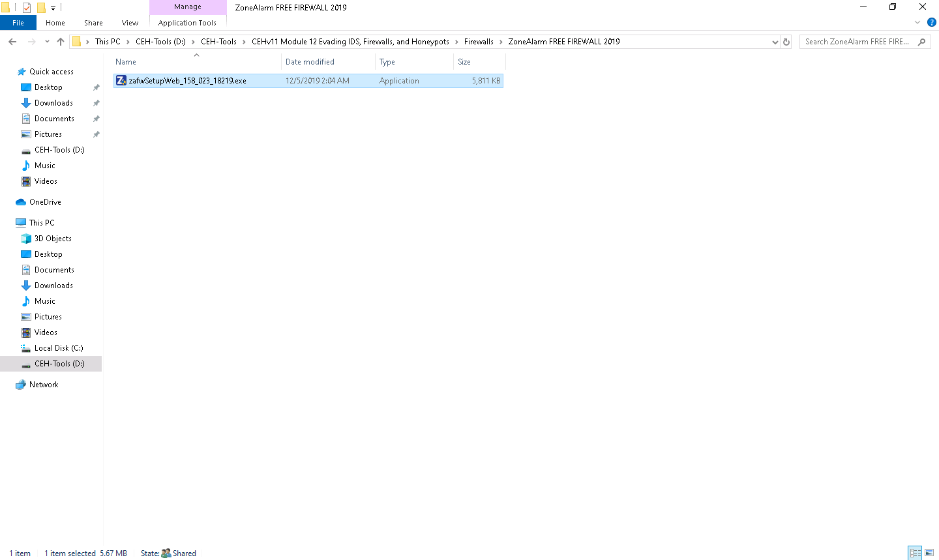Click This PC in the address bar
This screenshot has height=560, width=939.
click(108, 42)
